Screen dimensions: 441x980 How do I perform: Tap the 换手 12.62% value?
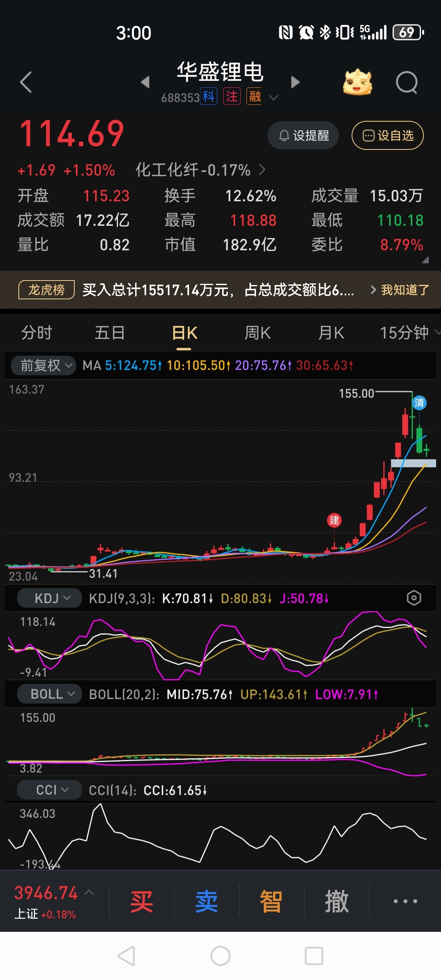251,196
